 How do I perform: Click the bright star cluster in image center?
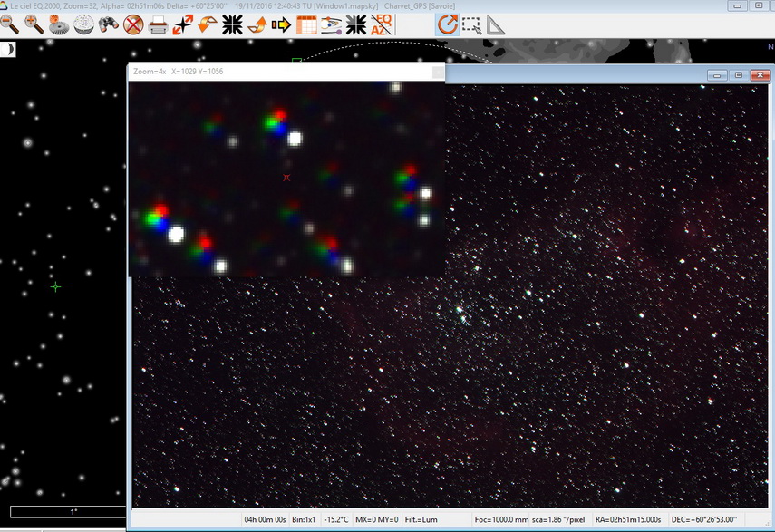461,311
